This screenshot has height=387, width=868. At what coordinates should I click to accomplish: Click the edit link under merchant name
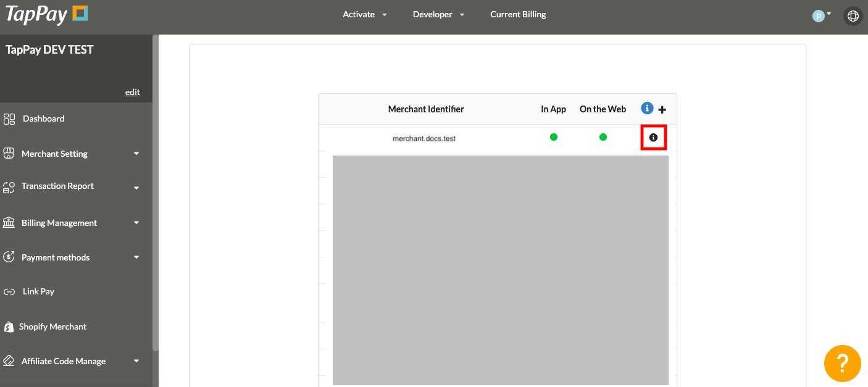point(133,92)
